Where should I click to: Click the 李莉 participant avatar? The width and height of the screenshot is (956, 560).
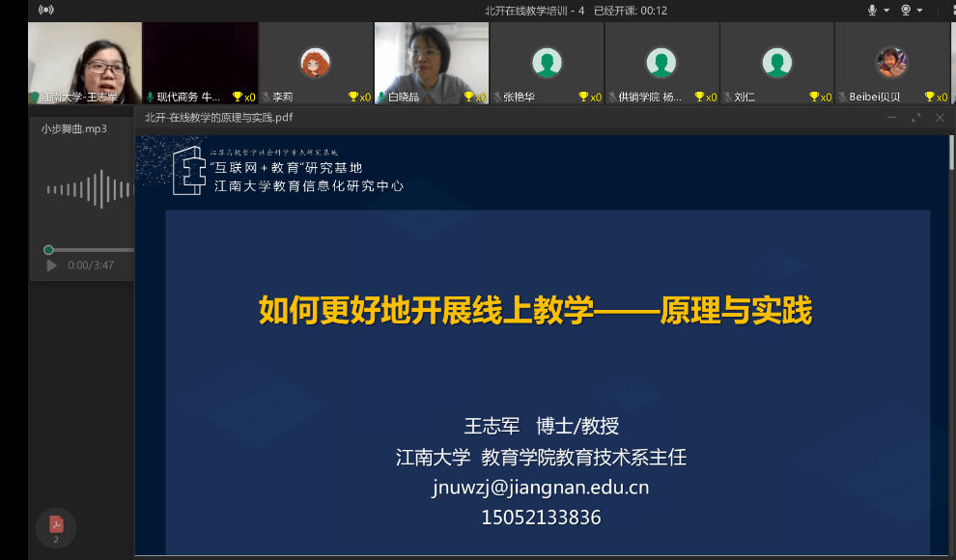coord(315,63)
